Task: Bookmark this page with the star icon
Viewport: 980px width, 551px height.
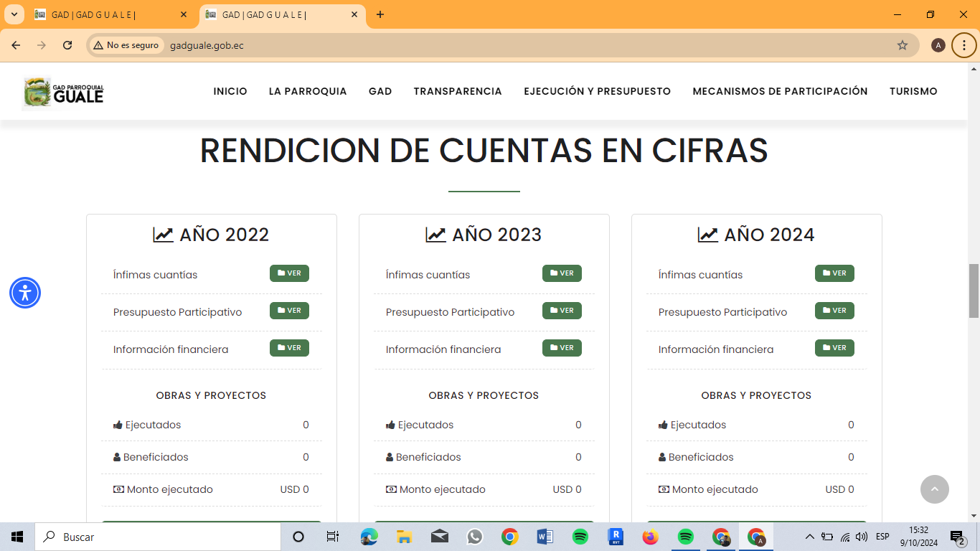Action: pos(902,45)
